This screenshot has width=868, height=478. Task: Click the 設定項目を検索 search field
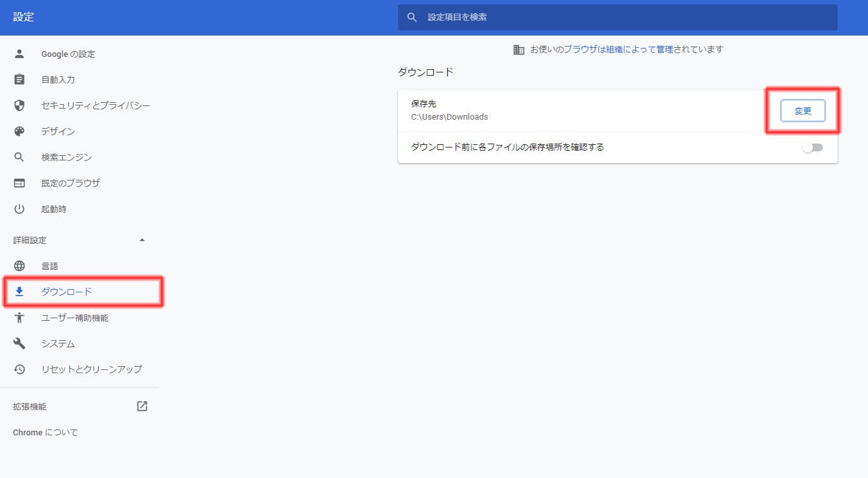pos(617,17)
